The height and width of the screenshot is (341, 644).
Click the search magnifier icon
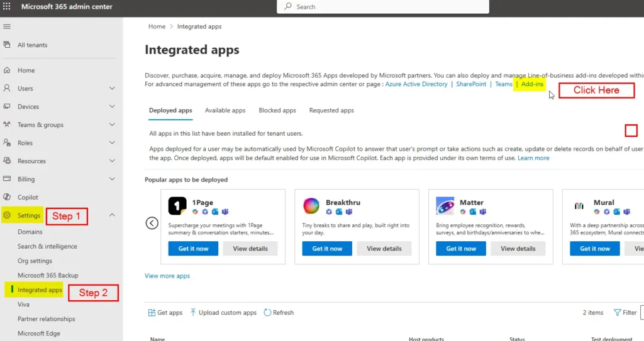(x=288, y=6)
